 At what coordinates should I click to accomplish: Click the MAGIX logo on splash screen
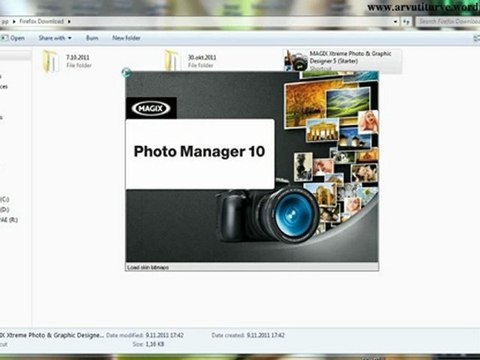[x=151, y=108]
